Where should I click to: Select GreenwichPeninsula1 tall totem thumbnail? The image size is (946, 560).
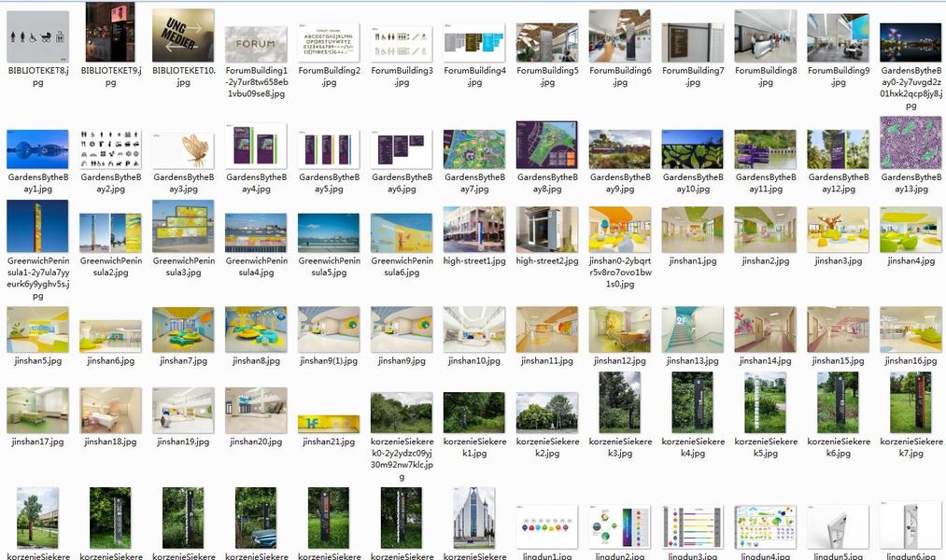pos(38,226)
